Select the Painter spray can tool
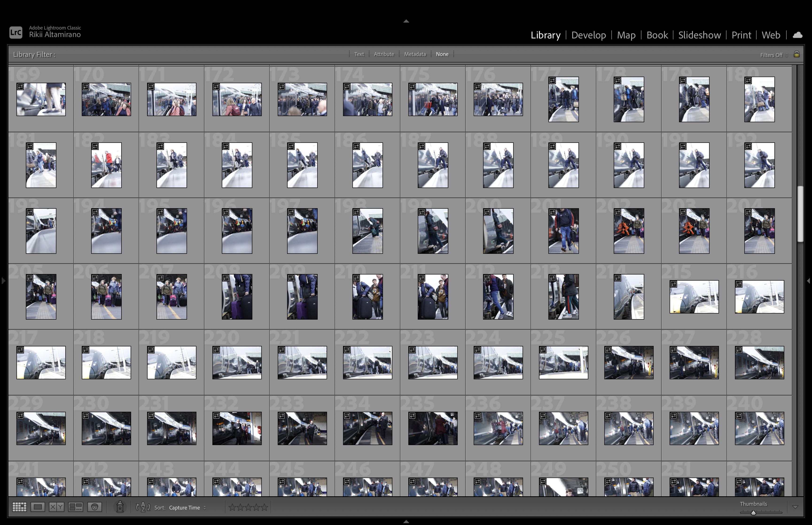Viewport: 812px width, 525px height. pos(120,507)
